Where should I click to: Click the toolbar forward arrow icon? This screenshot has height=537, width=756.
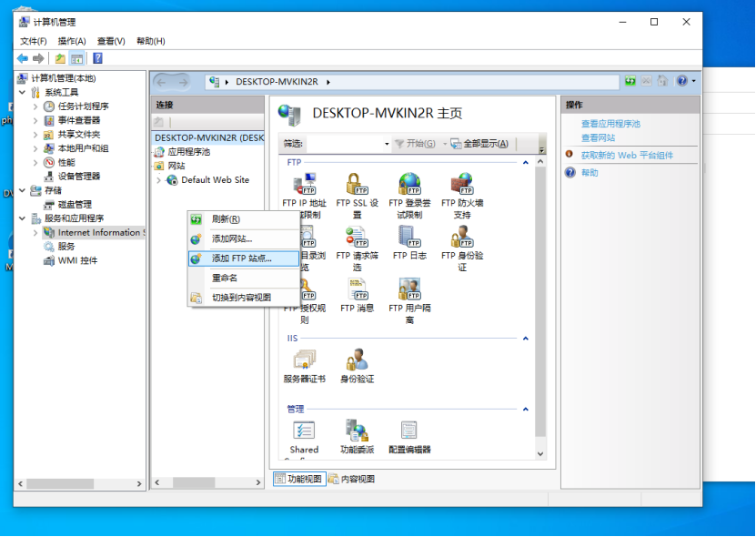pyautogui.click(x=38, y=58)
